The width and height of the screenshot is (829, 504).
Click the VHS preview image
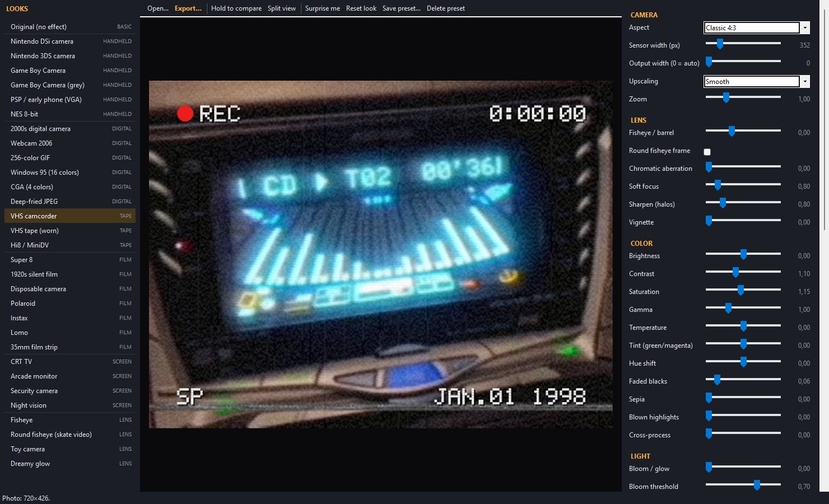pos(381,255)
